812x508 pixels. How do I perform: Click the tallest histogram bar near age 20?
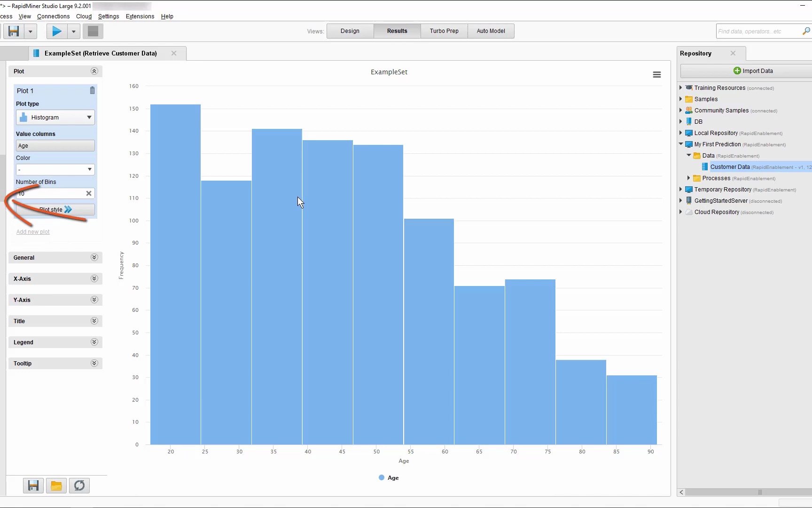175,274
